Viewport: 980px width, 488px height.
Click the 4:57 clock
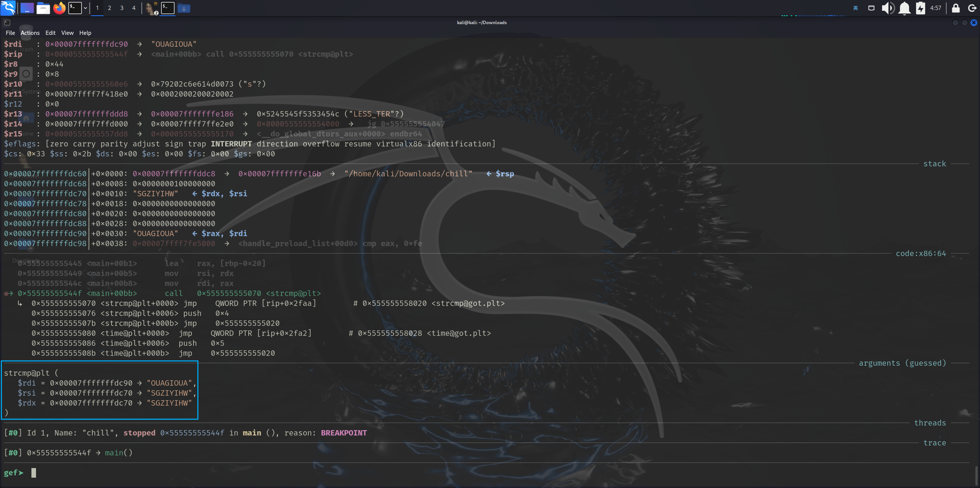(x=936, y=8)
